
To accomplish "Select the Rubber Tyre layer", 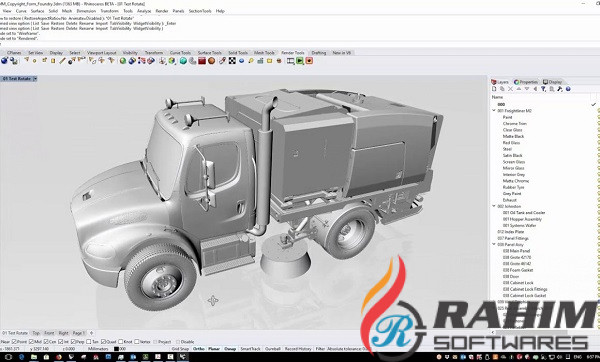I will coord(514,187).
